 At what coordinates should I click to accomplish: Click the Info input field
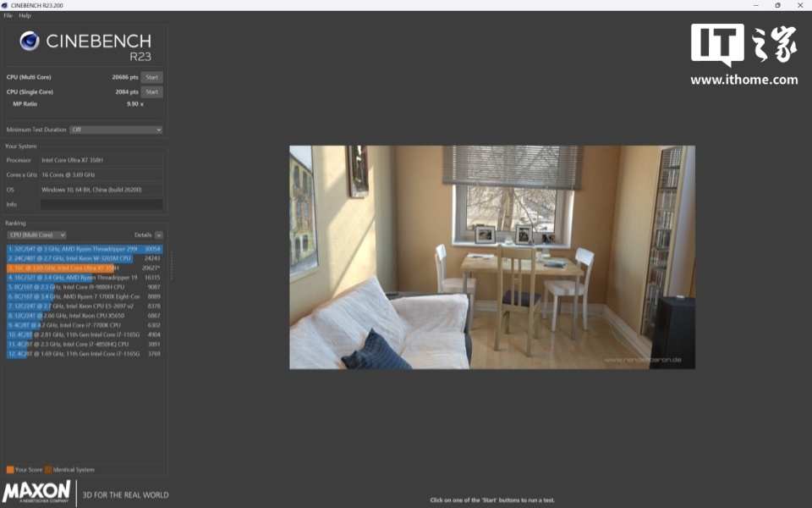coord(101,204)
